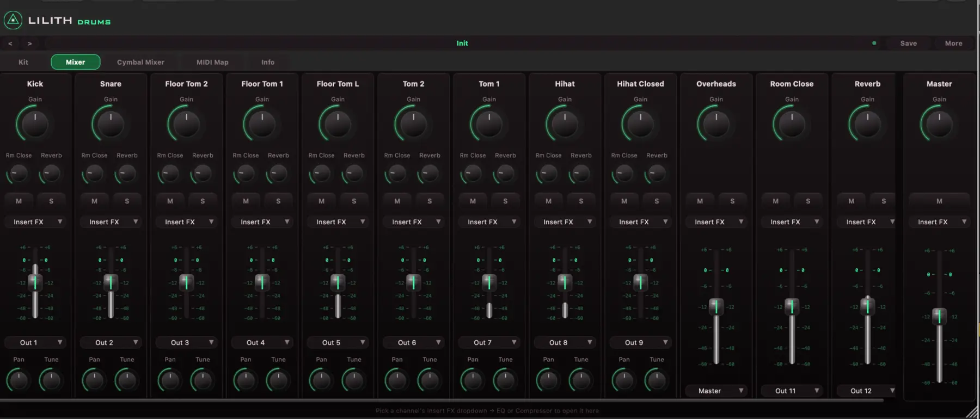
Task: Click the Kick Gain knob
Action: pyautogui.click(x=35, y=124)
